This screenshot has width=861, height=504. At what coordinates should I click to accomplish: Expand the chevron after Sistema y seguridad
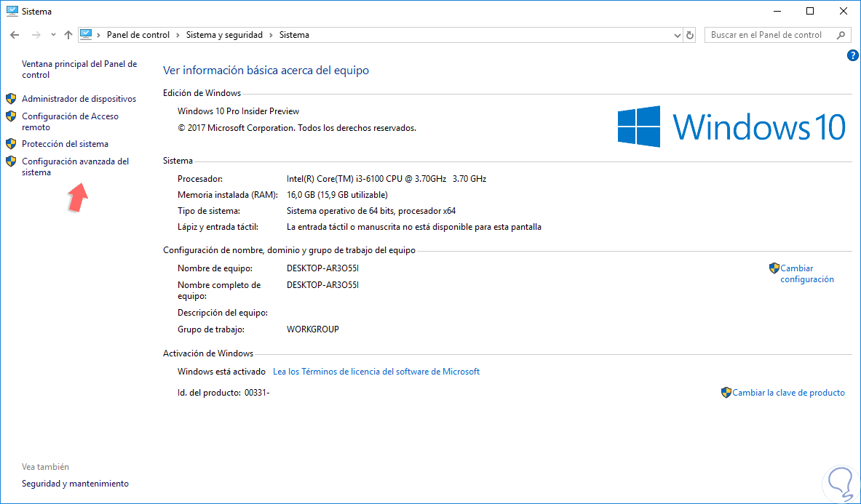(271, 35)
